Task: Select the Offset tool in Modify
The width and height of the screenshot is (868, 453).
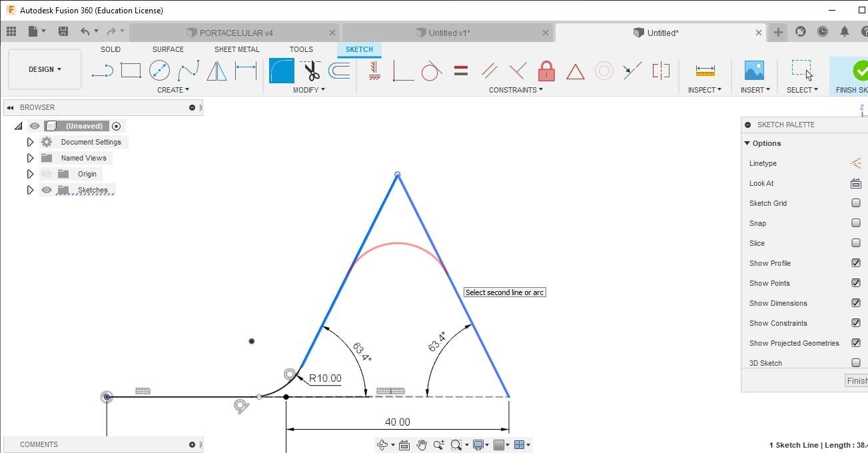Action: [339, 71]
